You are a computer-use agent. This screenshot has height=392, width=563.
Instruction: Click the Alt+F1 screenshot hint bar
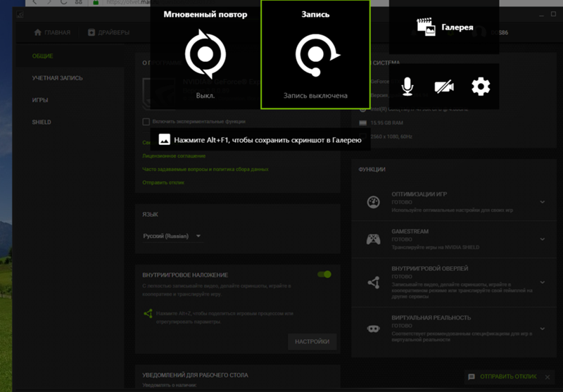click(260, 140)
